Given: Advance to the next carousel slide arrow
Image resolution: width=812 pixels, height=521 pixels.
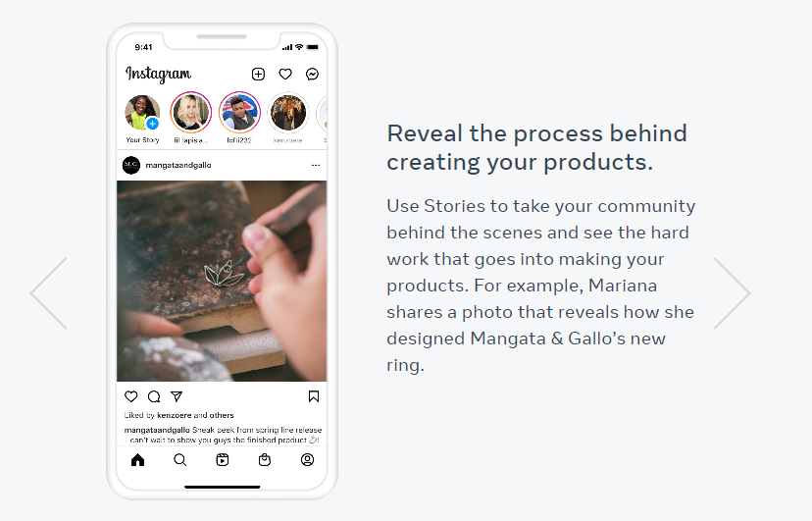Looking at the screenshot, I should click(732, 293).
